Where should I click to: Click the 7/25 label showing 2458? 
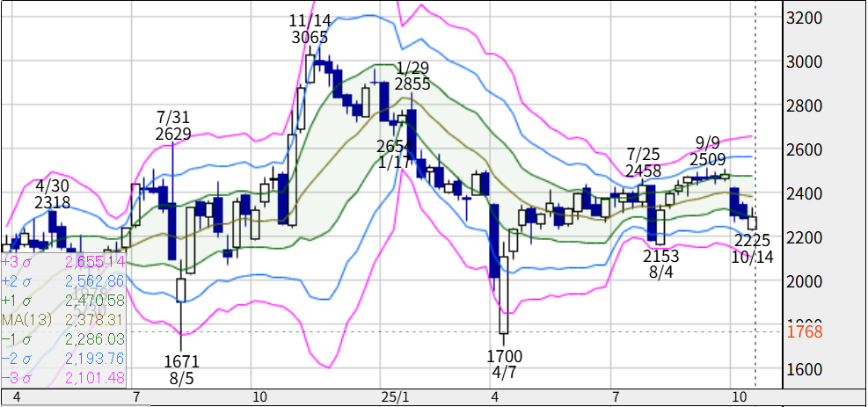coord(643,170)
